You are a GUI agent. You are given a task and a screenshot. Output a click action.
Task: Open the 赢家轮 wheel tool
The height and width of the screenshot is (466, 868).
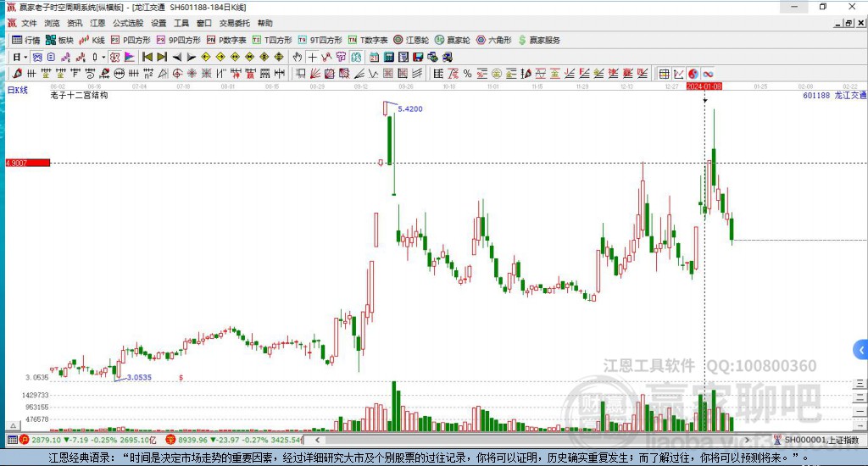click(453, 40)
